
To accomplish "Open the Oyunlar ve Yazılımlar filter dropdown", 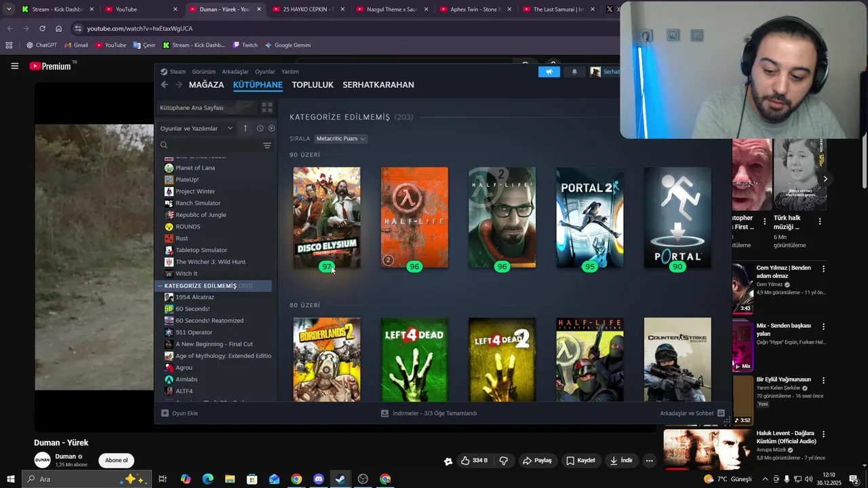I will pyautogui.click(x=197, y=128).
